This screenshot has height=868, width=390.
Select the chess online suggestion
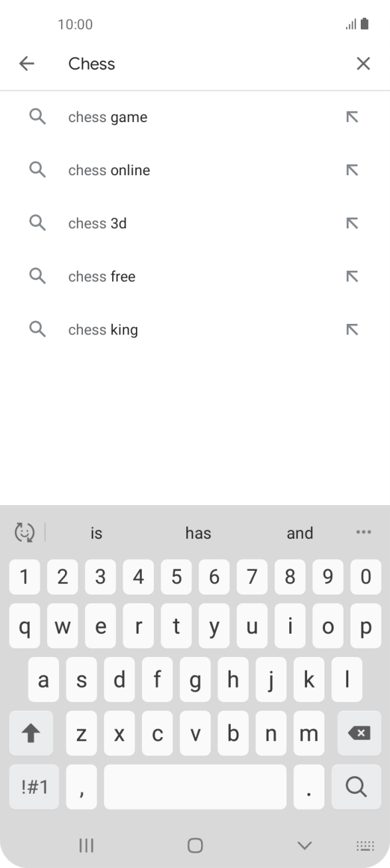pos(108,169)
